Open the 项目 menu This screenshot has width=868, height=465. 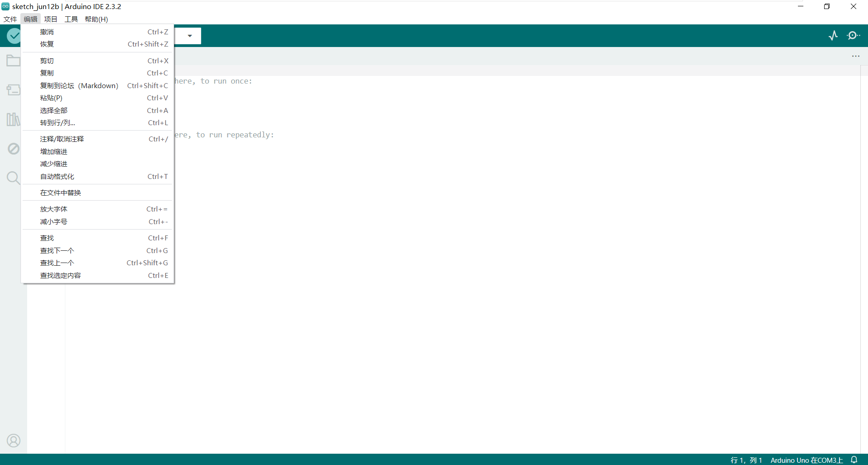(51, 19)
